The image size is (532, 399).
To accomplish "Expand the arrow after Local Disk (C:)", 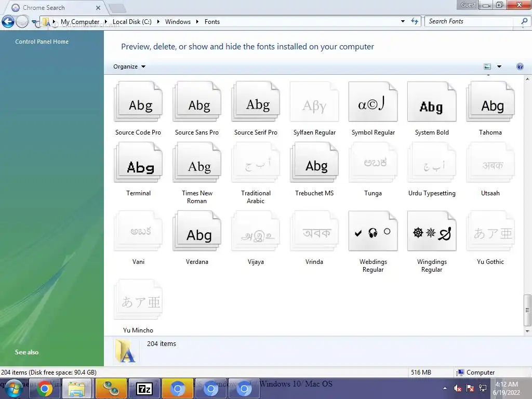I will pos(158,22).
